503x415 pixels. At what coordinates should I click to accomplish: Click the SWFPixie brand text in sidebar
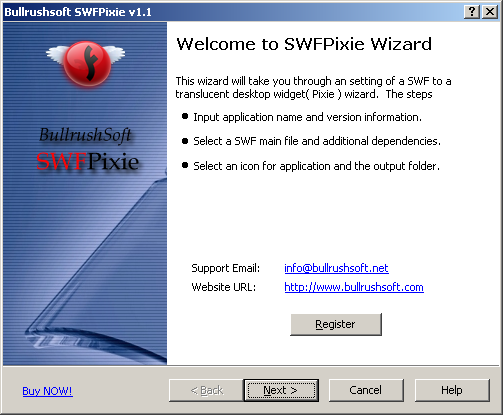click(x=87, y=161)
